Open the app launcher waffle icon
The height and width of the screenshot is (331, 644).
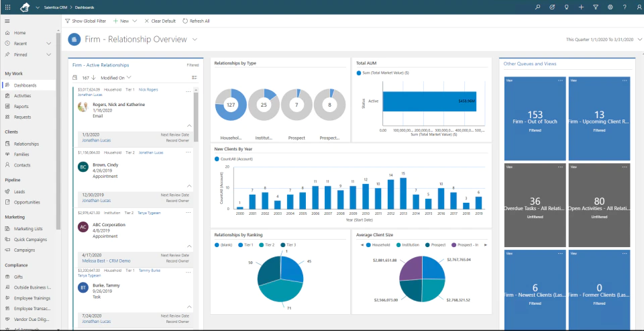[x=8, y=7]
